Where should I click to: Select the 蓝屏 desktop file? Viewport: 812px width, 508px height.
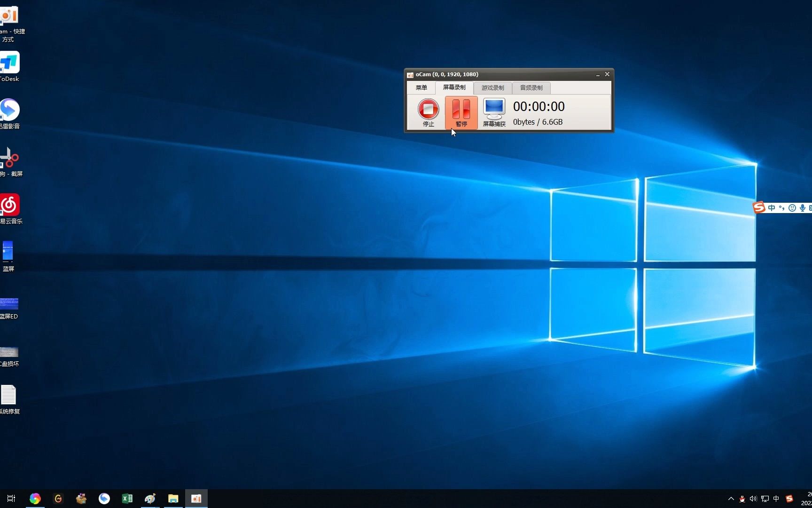(x=8, y=256)
